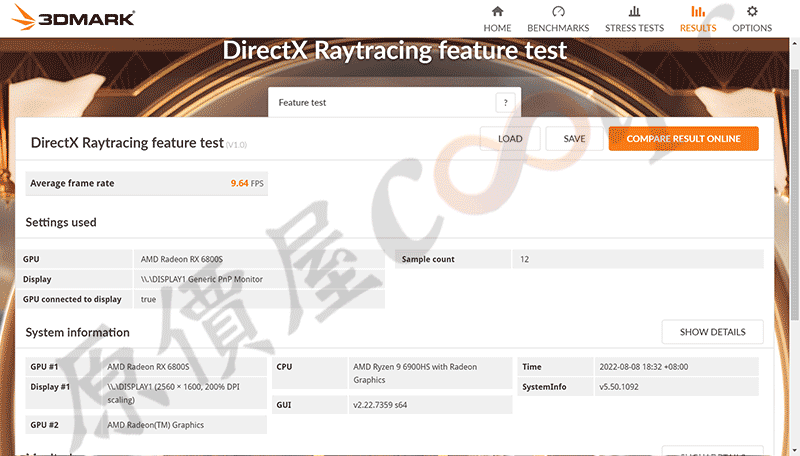Open the Stress Tests chart icon
Image resolution: width=800 pixels, height=456 pixels.
[634, 11]
